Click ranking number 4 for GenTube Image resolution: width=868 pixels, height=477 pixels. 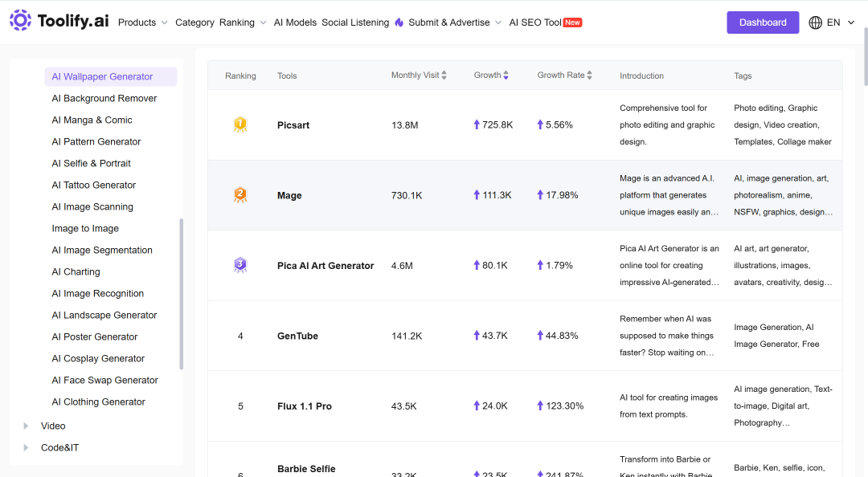click(240, 336)
